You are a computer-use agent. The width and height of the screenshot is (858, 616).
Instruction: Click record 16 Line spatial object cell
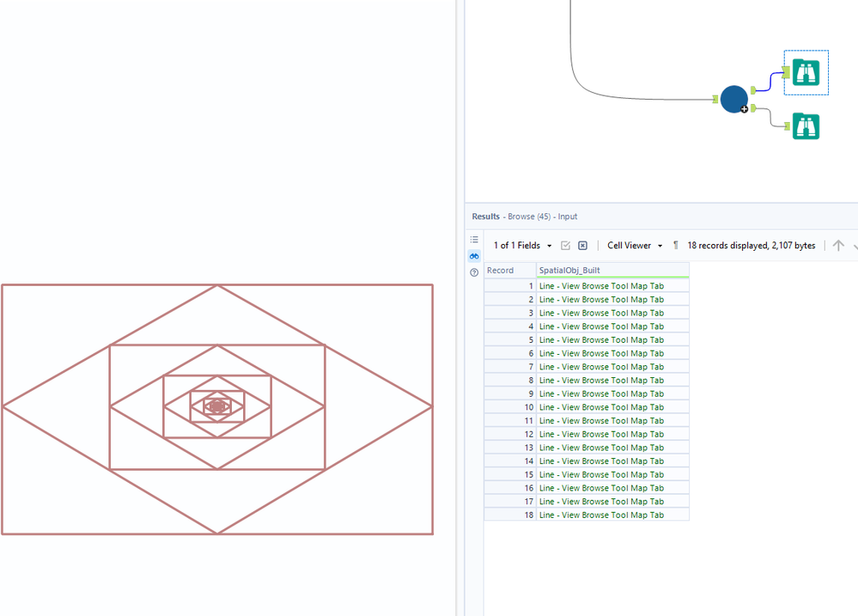coord(612,488)
